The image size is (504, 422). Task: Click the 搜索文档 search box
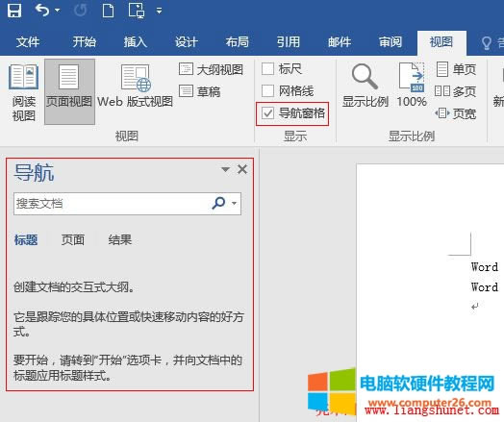point(127,204)
